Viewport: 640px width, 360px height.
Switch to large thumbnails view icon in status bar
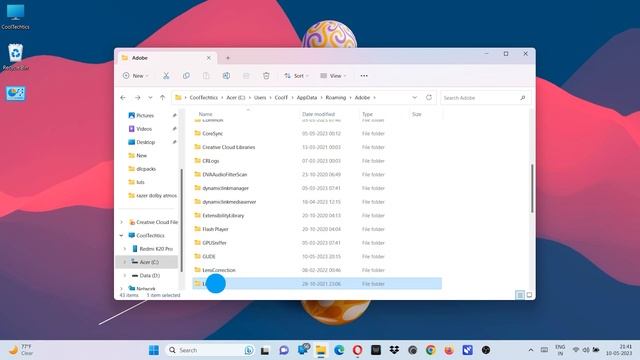[529, 295]
